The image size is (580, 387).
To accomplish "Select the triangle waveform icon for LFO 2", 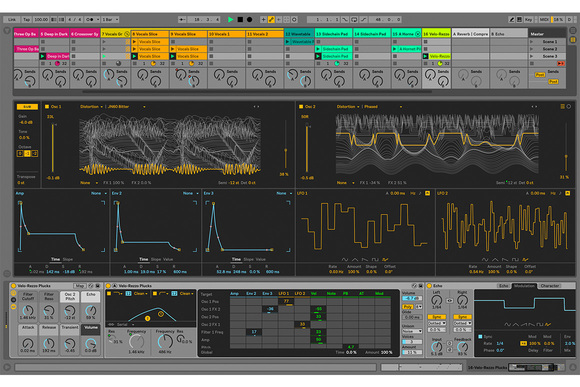I will (x=495, y=259).
